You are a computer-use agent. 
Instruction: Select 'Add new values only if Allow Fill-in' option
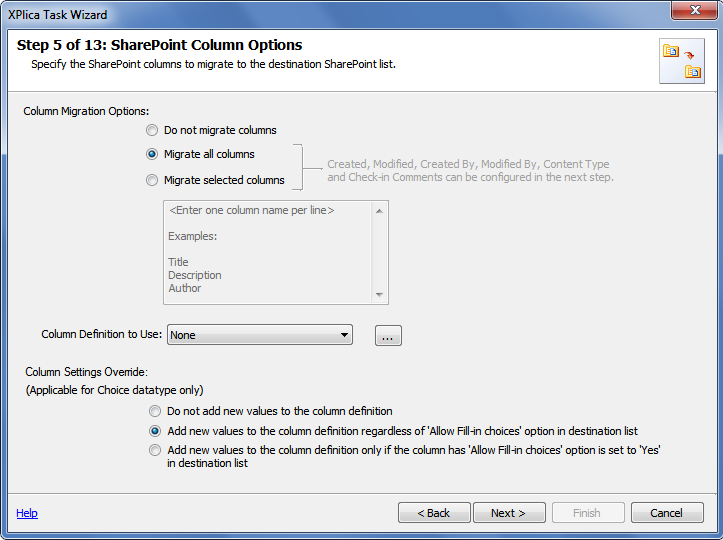pyautogui.click(x=155, y=450)
